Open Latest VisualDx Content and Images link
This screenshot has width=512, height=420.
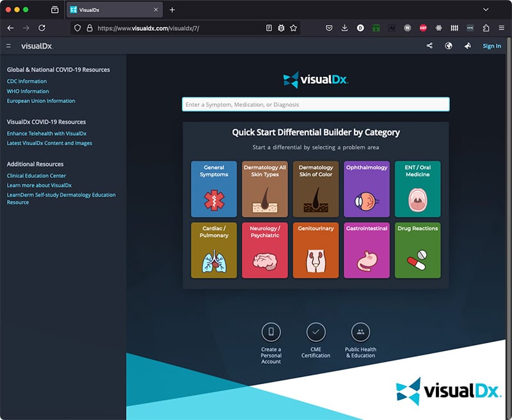(x=50, y=143)
